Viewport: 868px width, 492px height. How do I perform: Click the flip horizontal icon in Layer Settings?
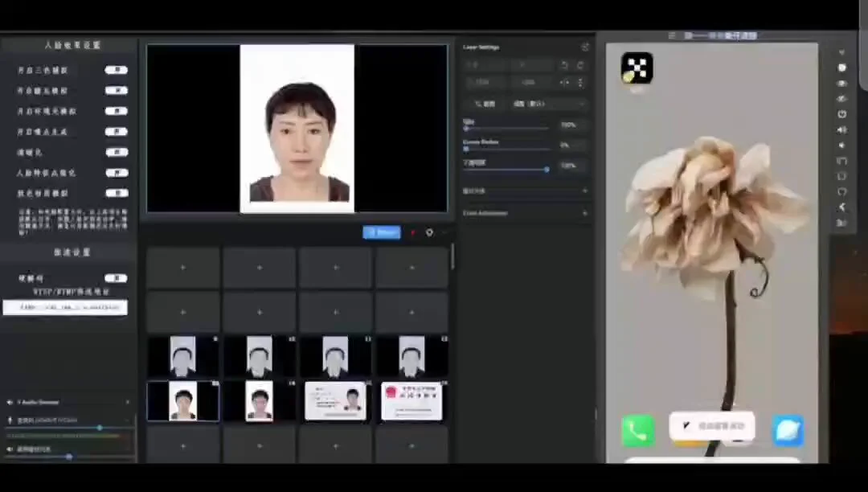tap(565, 82)
